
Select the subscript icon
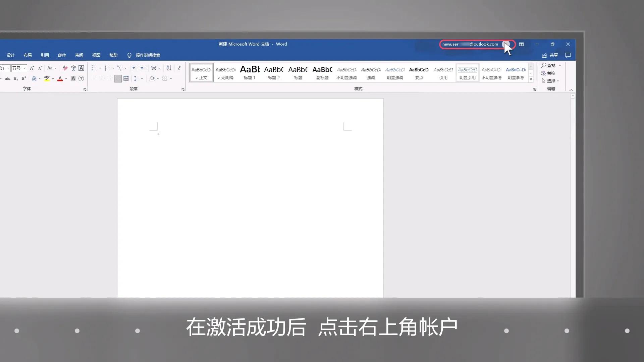coord(15,78)
